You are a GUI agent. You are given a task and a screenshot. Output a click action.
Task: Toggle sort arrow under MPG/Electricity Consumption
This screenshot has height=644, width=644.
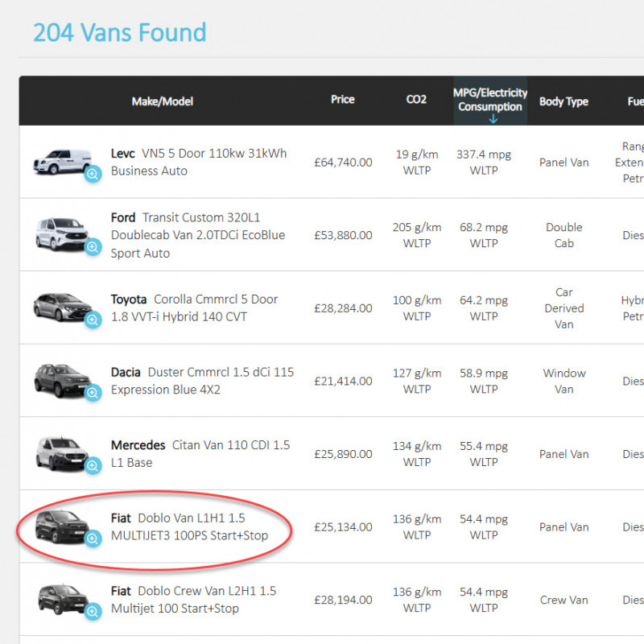coord(493,119)
